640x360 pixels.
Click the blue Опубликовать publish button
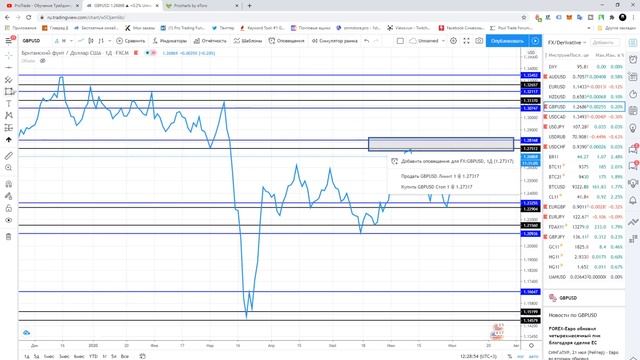pyautogui.click(x=507, y=41)
